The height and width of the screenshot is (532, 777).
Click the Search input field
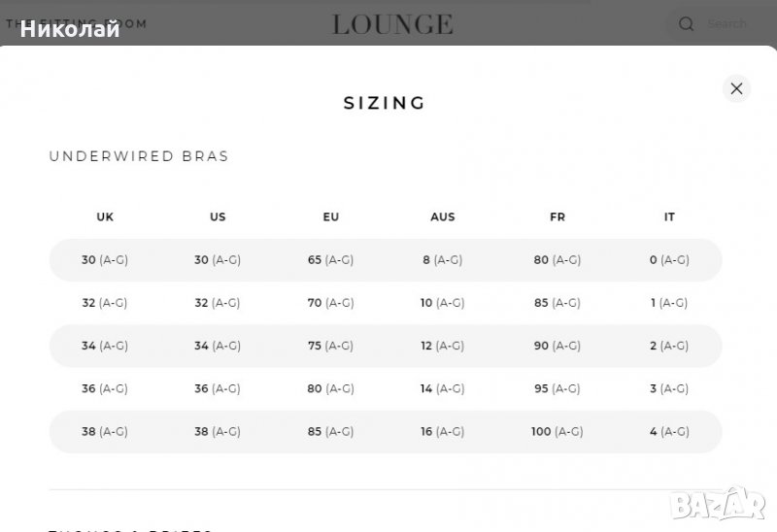click(x=728, y=24)
